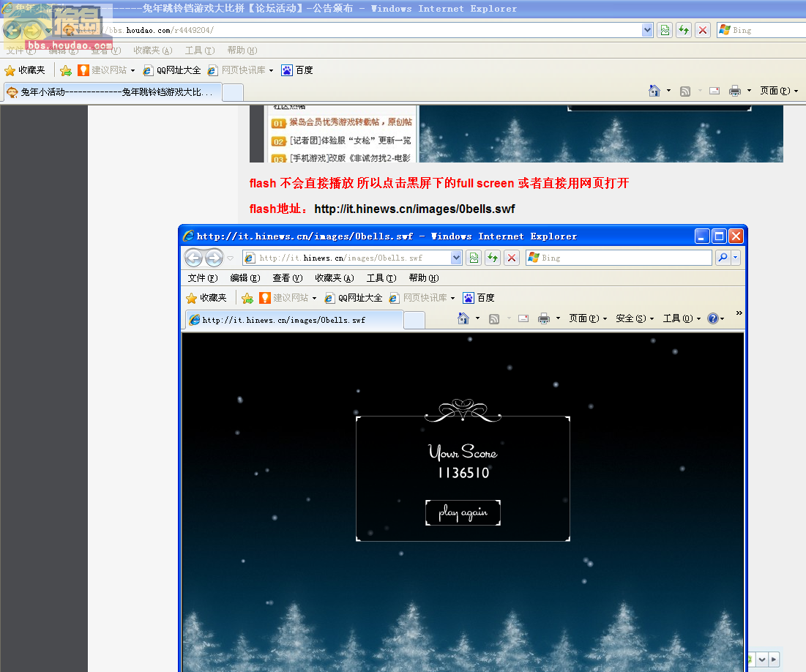Refresh the outer bbs.houdao.com page
Viewport: 806px width, 672px height.
pos(684,30)
